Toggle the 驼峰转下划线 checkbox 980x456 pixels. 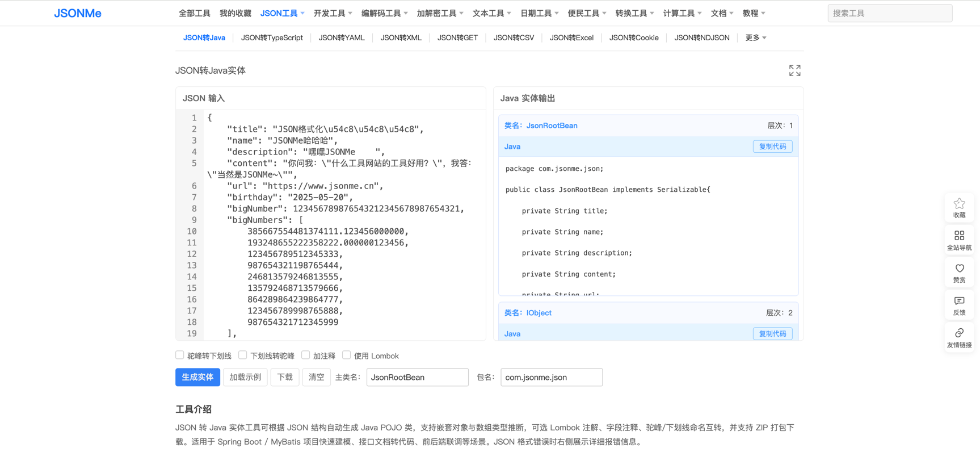pos(180,355)
